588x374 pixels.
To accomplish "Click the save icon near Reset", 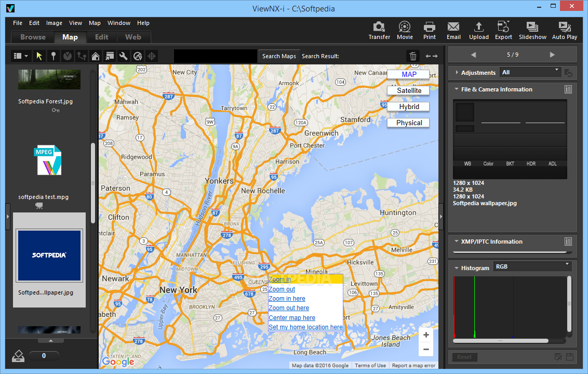I will [570, 357].
